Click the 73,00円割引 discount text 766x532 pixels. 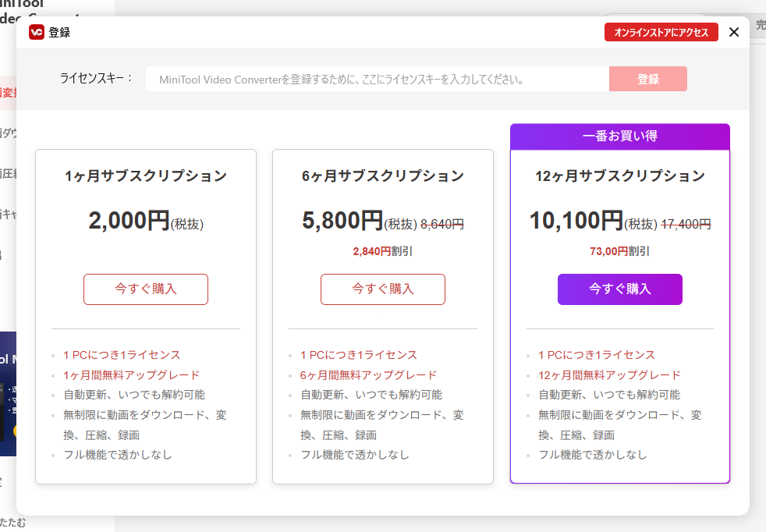point(619,251)
